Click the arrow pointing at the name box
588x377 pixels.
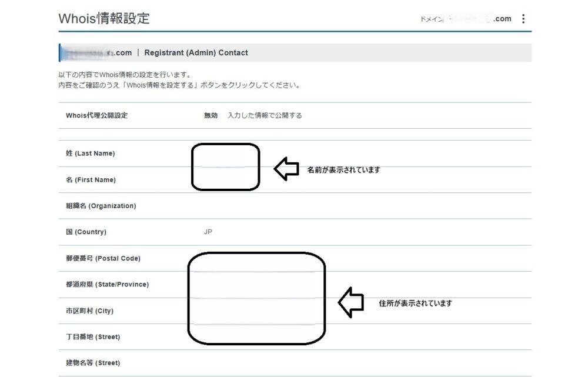coord(286,169)
